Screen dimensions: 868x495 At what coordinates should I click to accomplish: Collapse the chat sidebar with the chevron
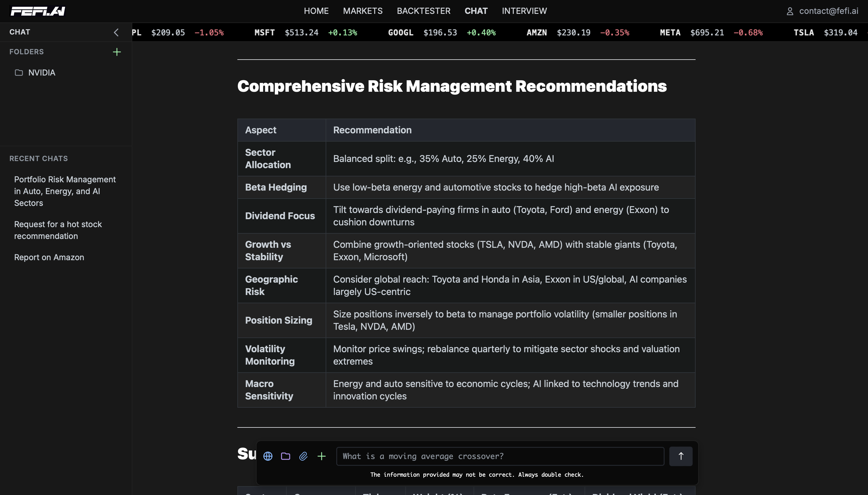pos(116,32)
